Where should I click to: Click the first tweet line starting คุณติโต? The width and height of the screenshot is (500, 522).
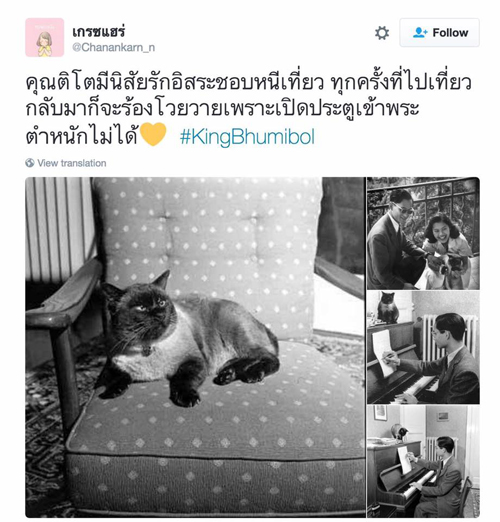coord(248,83)
